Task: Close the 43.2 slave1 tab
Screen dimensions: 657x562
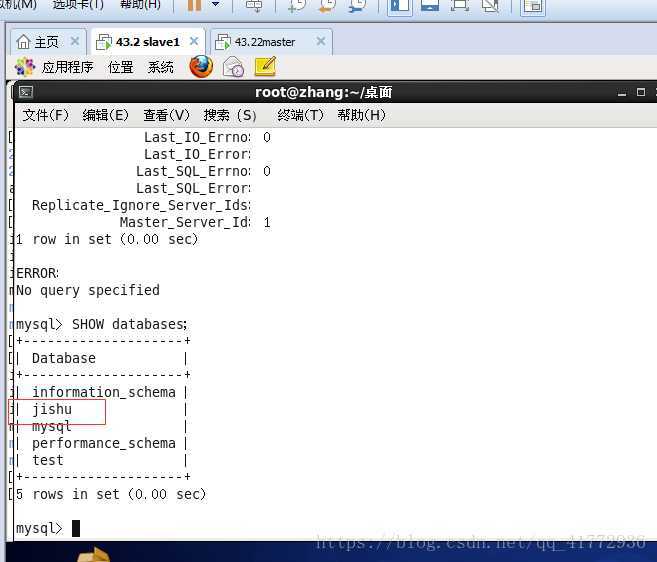Action: click(194, 41)
